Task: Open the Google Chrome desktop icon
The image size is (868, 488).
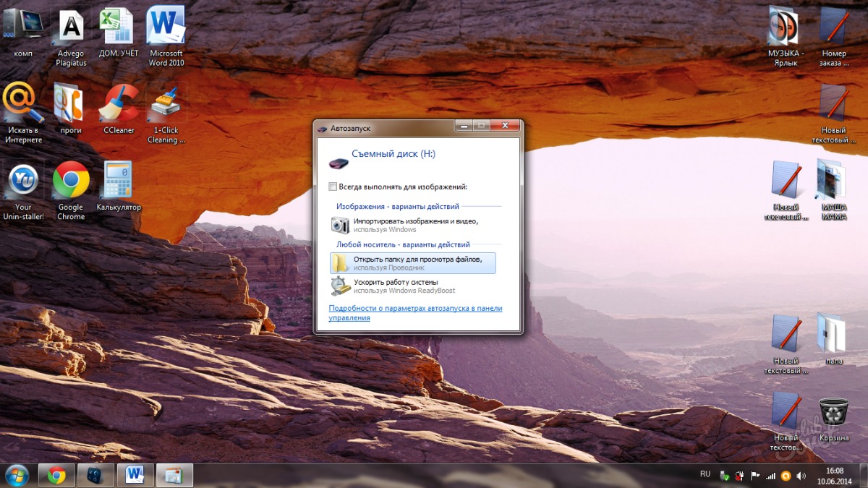Action: [x=71, y=191]
